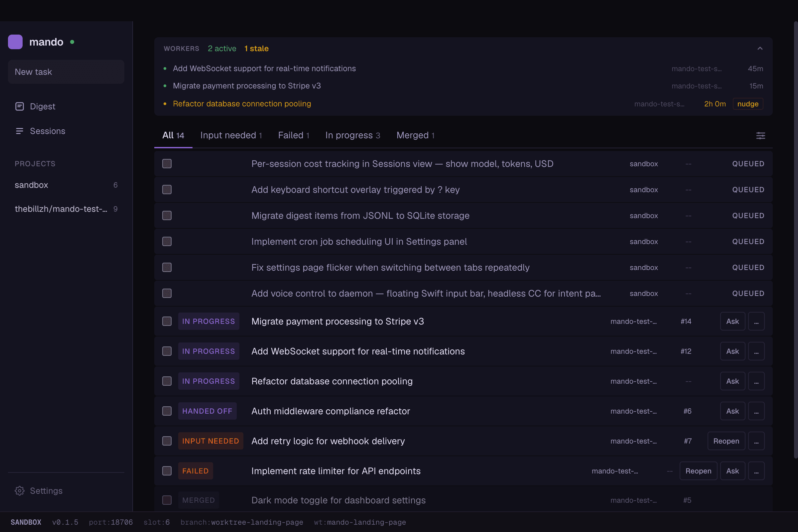Screen dimensions: 798x532
Task: Switch to the Failed tab
Action: (x=293, y=135)
